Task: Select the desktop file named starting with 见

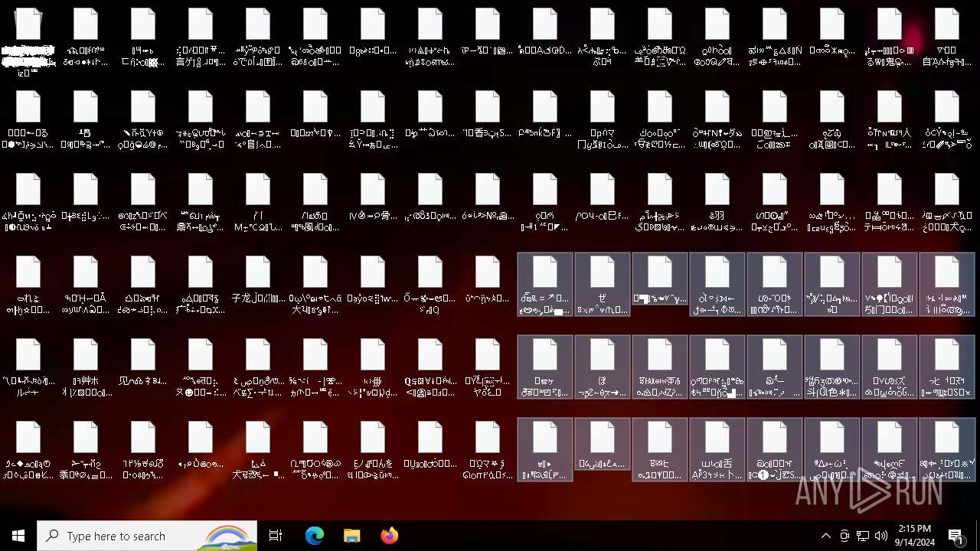Action: pyautogui.click(x=143, y=361)
